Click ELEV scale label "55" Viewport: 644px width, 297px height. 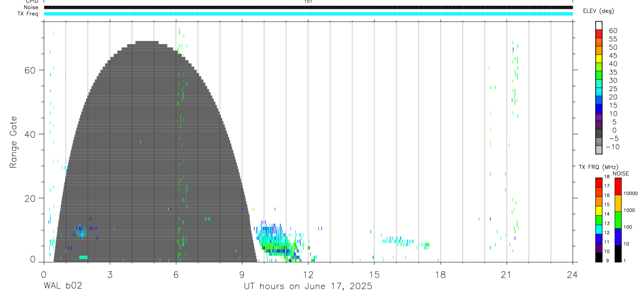click(x=613, y=39)
